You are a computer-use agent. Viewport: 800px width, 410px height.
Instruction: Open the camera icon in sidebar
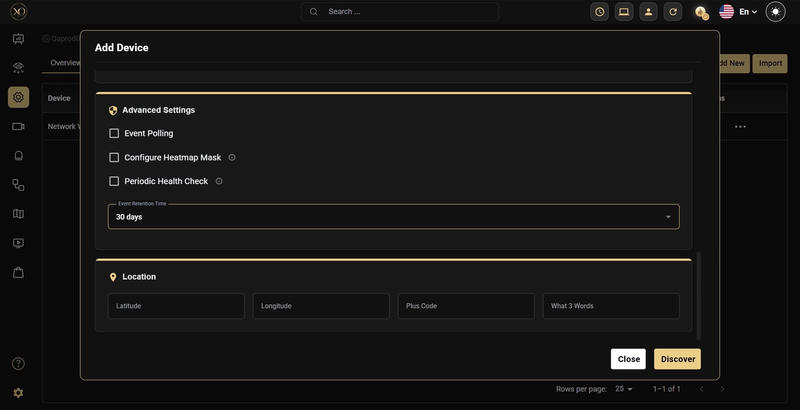(18, 126)
